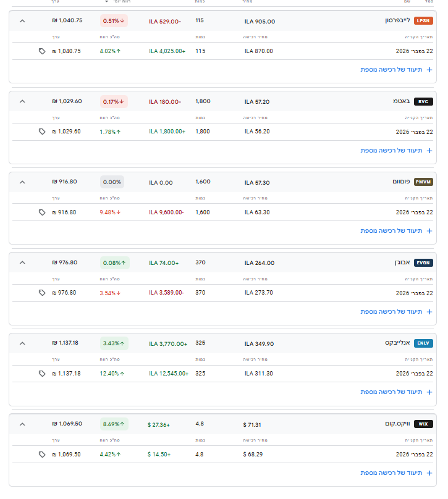Collapse the LPSN holding card
The height and width of the screenshot is (499, 448).
coord(22,21)
